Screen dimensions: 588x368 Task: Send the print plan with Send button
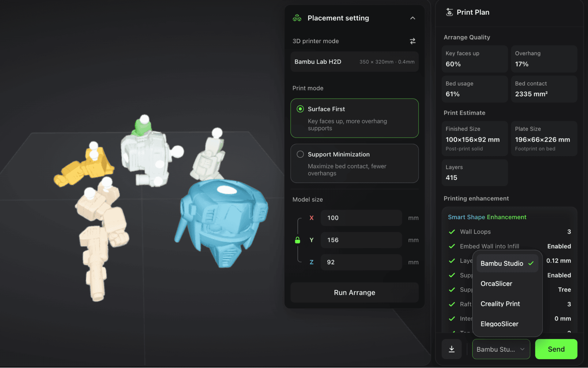click(x=556, y=349)
